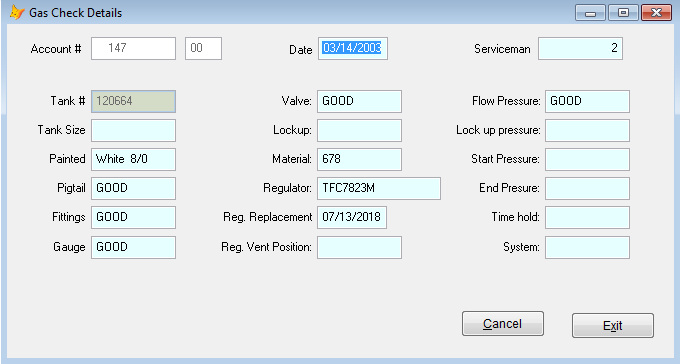The image size is (680, 364).
Task: Focus the Time hold field
Action: tap(587, 217)
